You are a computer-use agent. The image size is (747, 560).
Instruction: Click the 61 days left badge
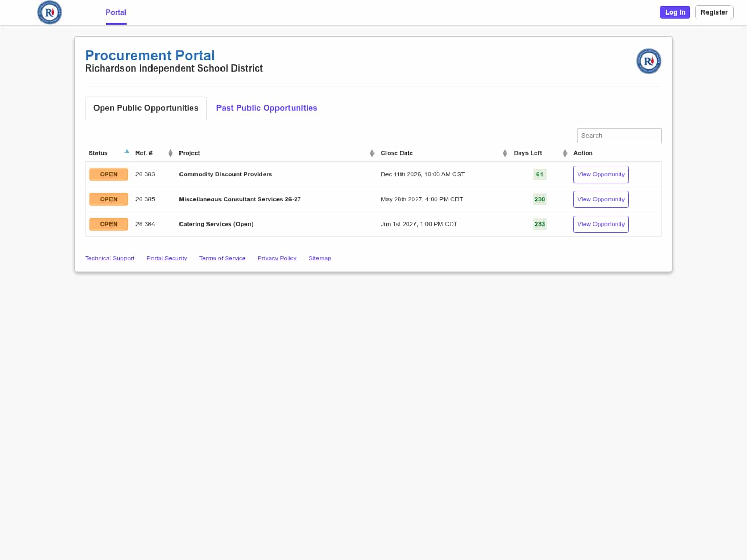pyautogui.click(x=540, y=174)
